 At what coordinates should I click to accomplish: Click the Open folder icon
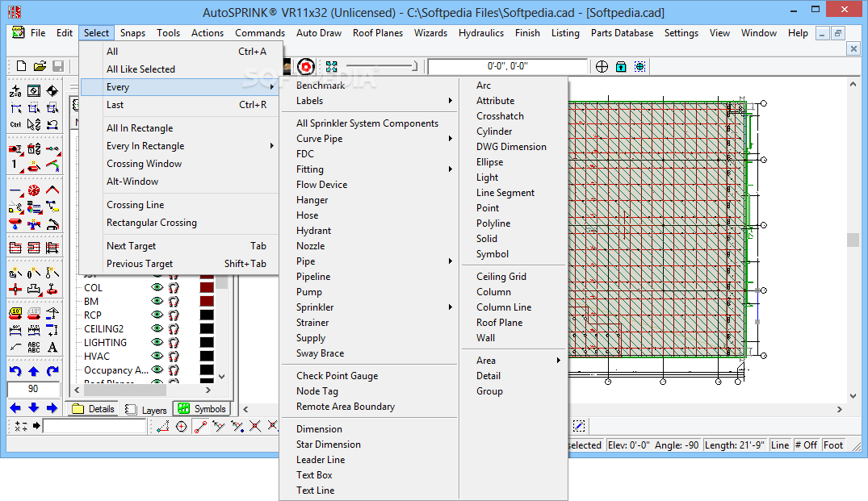[x=40, y=66]
